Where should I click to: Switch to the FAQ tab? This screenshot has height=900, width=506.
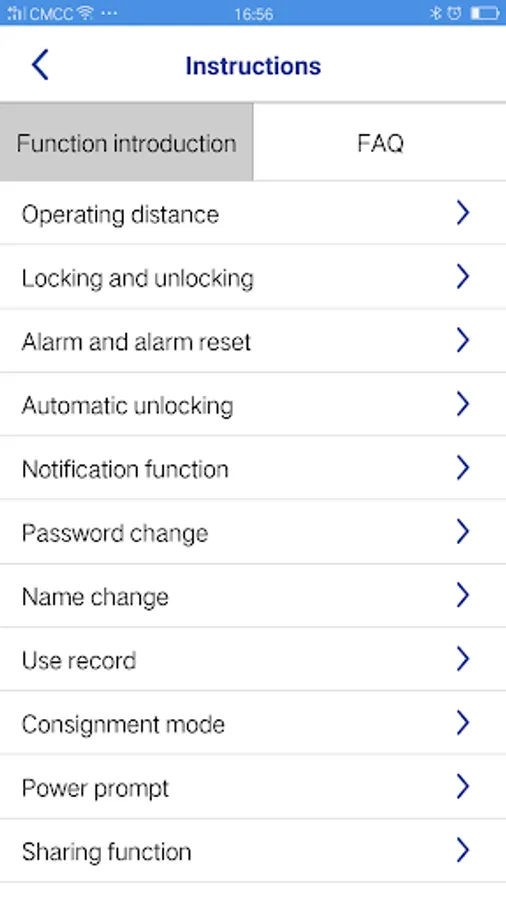pyautogui.click(x=380, y=142)
